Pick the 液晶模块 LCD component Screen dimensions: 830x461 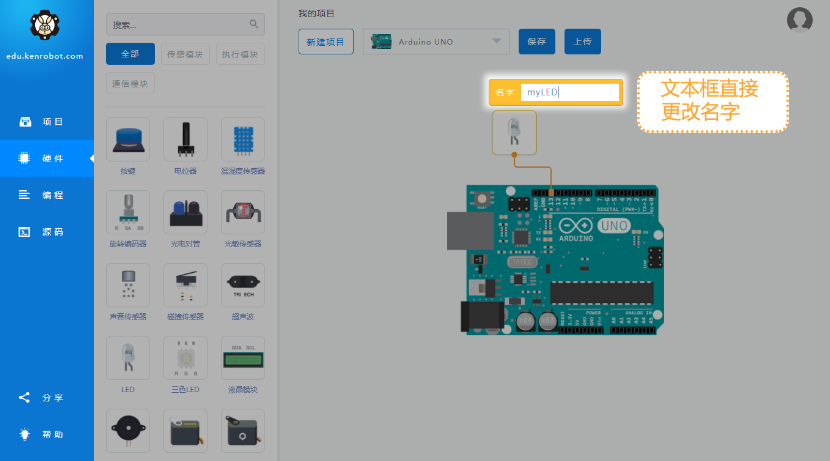(x=243, y=358)
